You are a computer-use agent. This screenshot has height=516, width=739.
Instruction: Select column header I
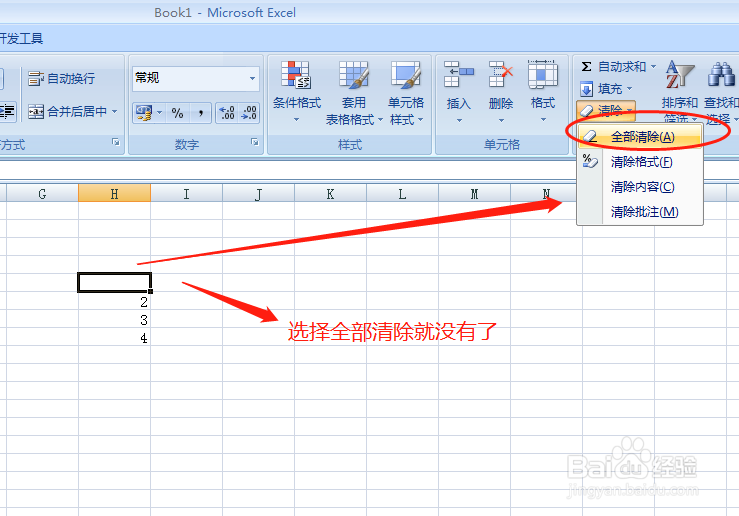tap(187, 193)
